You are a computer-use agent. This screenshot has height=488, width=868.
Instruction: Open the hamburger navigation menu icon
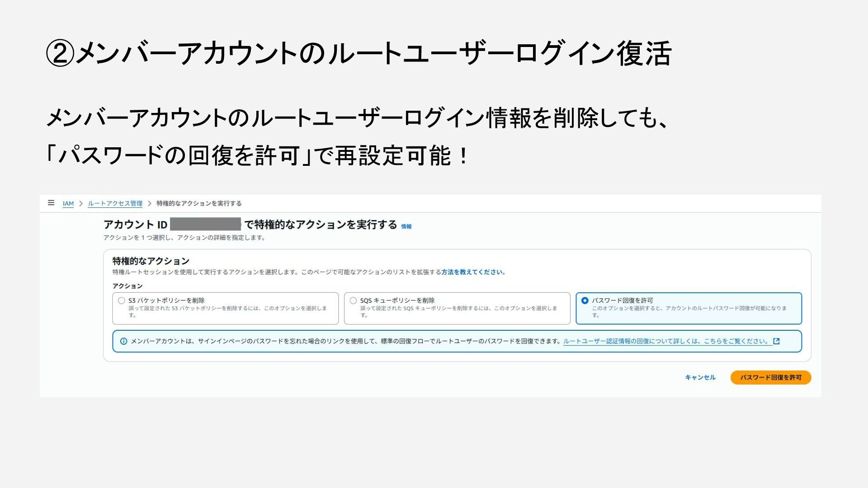coord(51,203)
